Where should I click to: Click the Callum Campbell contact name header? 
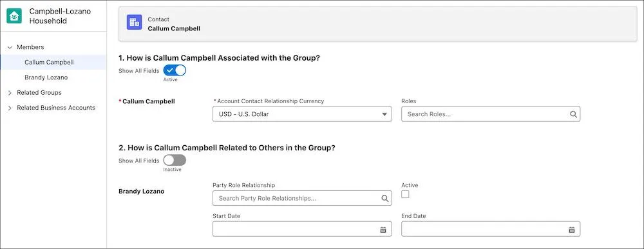(x=174, y=29)
